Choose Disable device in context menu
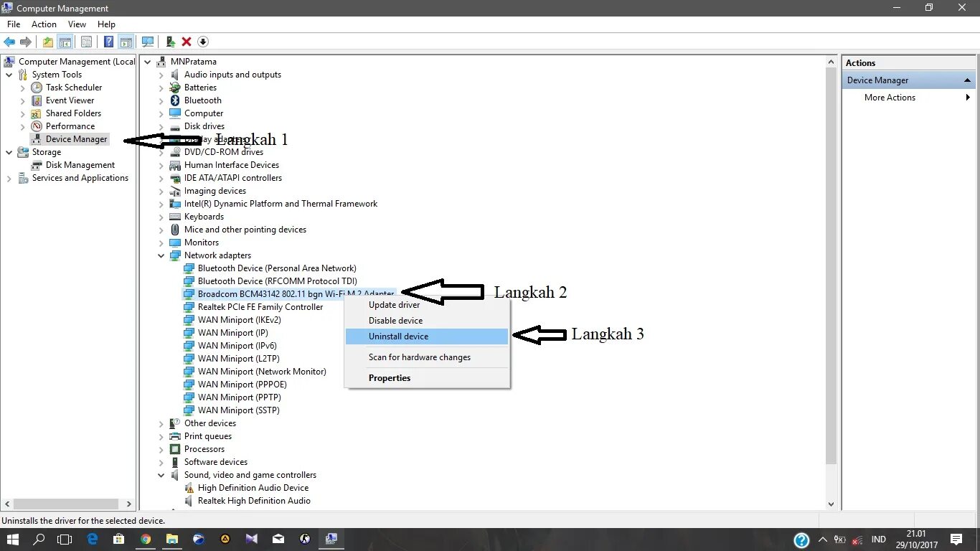Viewport: 980px width, 551px height. [x=427, y=321]
